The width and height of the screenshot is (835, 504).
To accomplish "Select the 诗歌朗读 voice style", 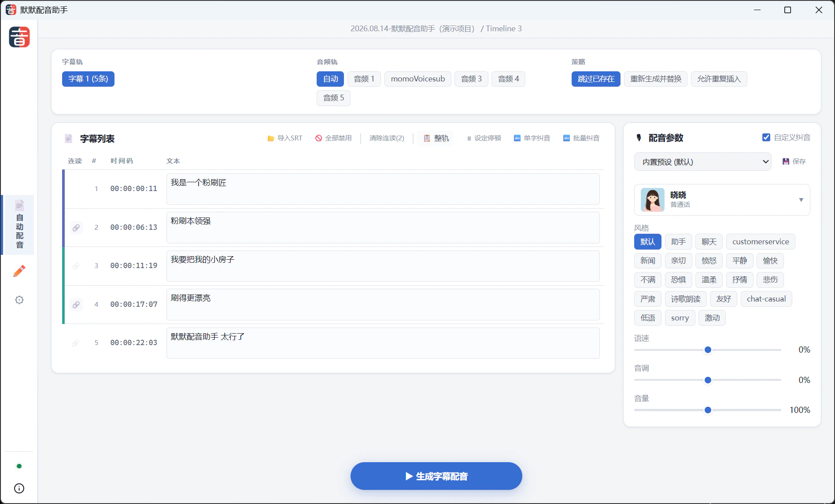I will tap(686, 299).
